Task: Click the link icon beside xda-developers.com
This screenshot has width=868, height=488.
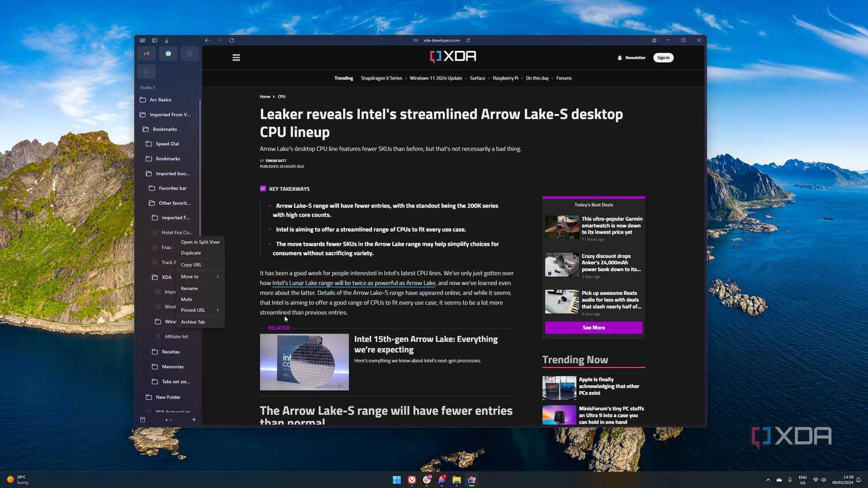Action: click(x=415, y=40)
